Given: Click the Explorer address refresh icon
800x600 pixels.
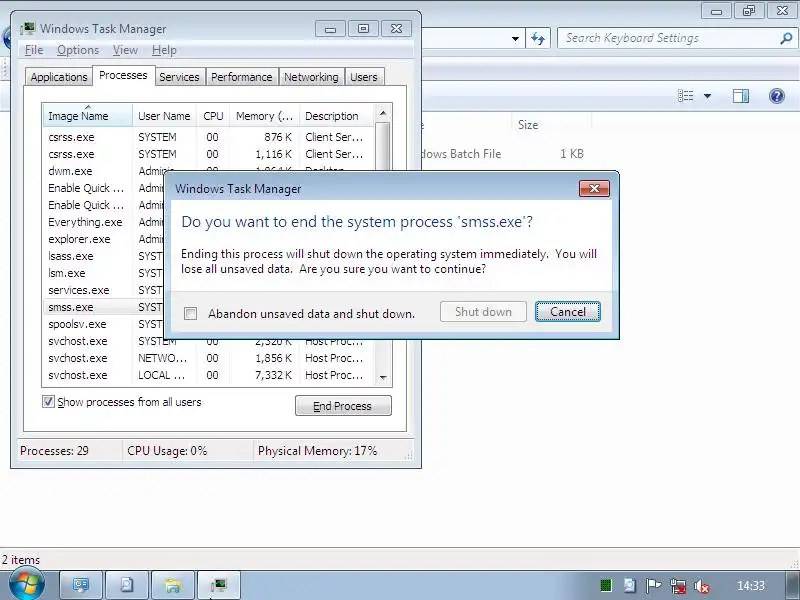Looking at the screenshot, I should click(x=538, y=38).
